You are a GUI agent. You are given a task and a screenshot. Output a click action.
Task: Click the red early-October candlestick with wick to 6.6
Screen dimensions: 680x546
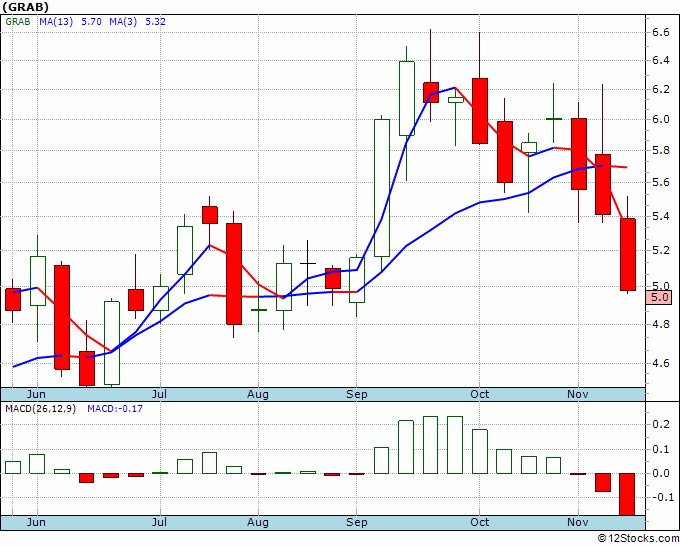pos(480,111)
